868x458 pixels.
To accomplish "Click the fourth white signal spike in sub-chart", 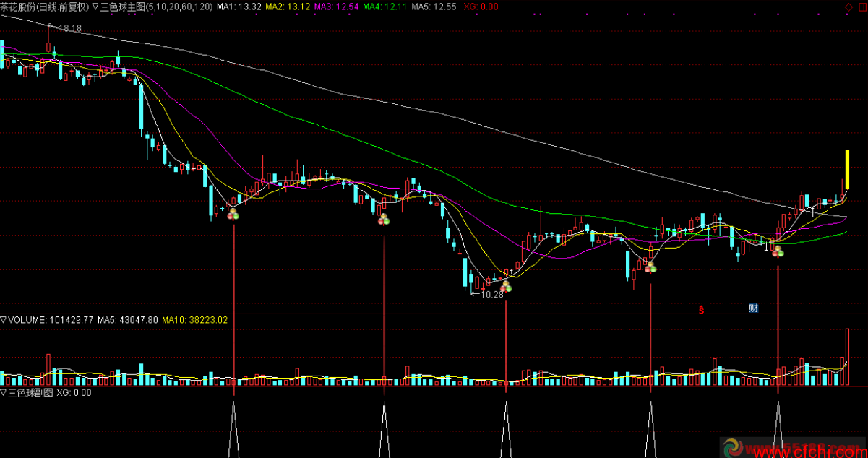I will (651, 430).
